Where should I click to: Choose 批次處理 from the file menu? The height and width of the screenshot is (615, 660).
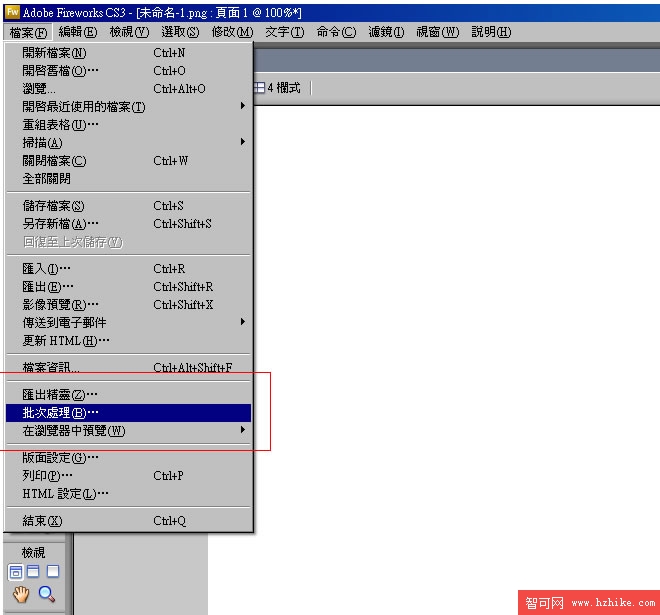61,413
